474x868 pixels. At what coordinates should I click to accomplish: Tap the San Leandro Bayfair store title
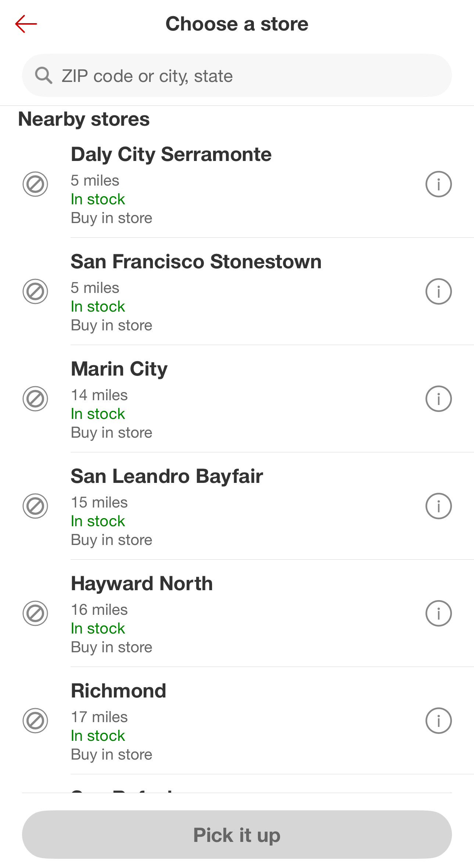[x=167, y=476]
